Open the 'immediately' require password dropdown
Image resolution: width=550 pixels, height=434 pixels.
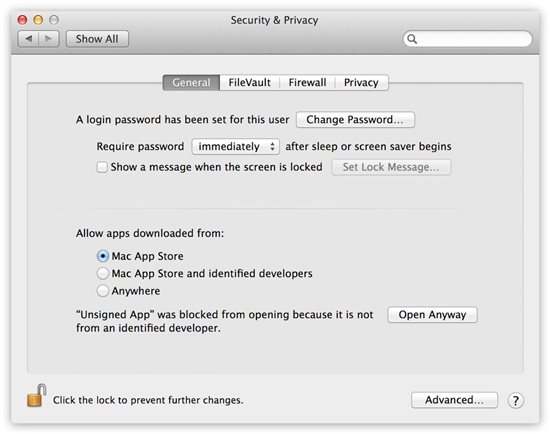tap(235, 147)
